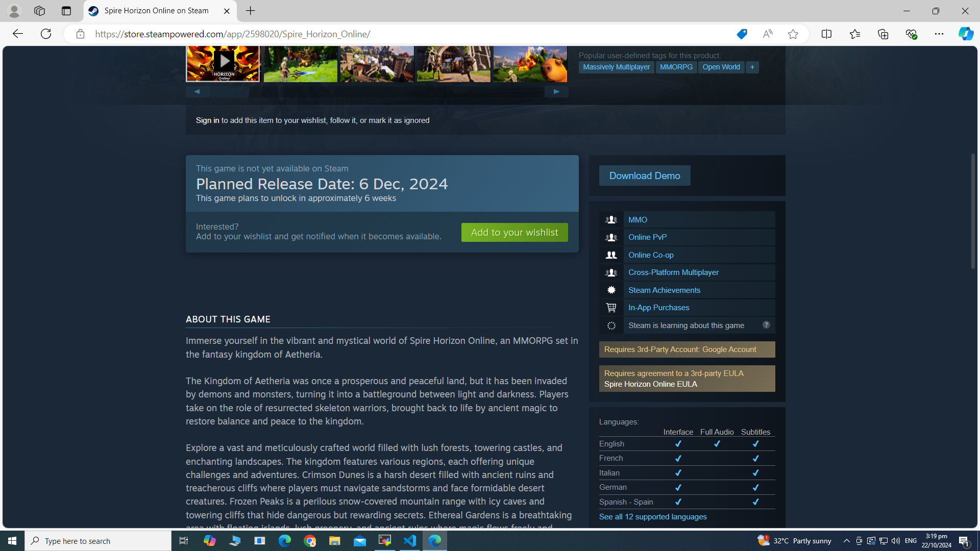Click the Edge shopping tag icon
This screenshot has height=551, width=980.
tap(742, 34)
